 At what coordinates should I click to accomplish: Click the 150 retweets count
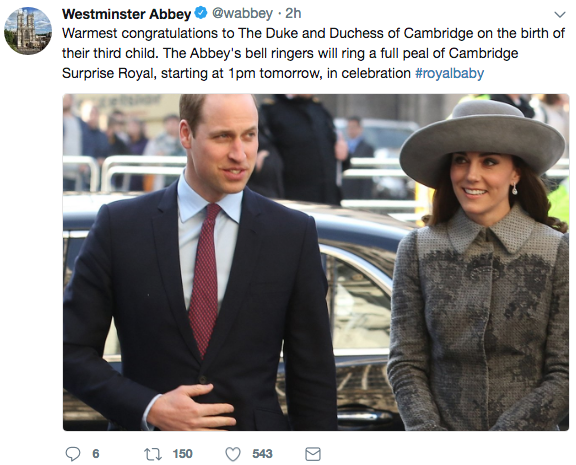point(183,454)
